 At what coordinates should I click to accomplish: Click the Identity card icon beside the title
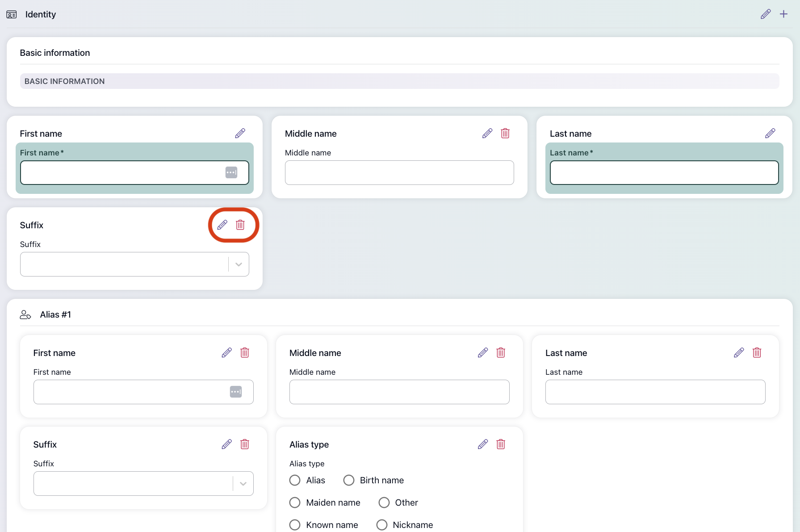click(x=12, y=15)
